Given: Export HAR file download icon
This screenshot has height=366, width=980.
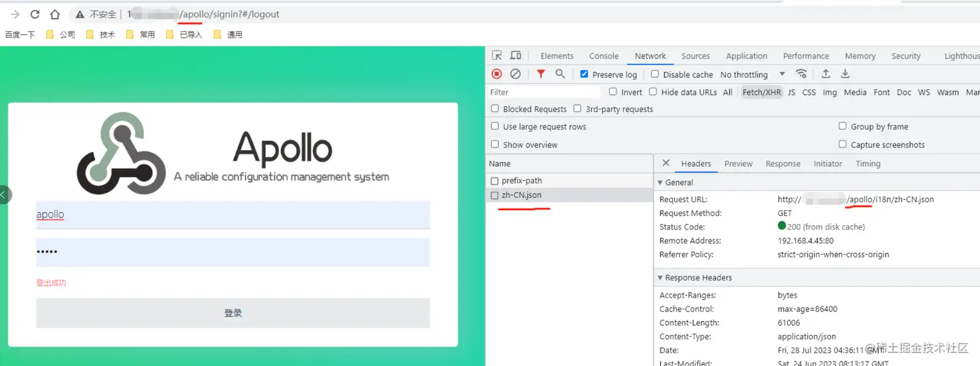Looking at the screenshot, I should (x=845, y=74).
